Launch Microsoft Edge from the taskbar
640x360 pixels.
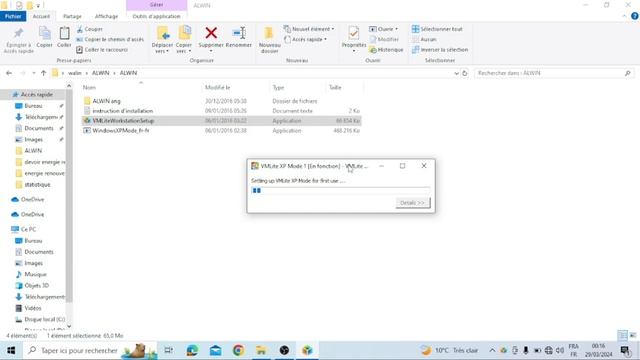pyautogui.click(x=192, y=350)
